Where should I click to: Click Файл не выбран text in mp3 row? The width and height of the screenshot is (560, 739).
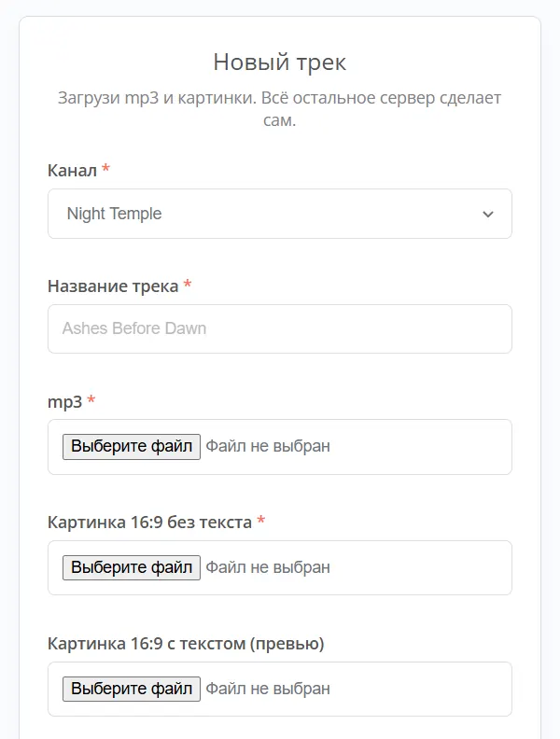tap(268, 446)
